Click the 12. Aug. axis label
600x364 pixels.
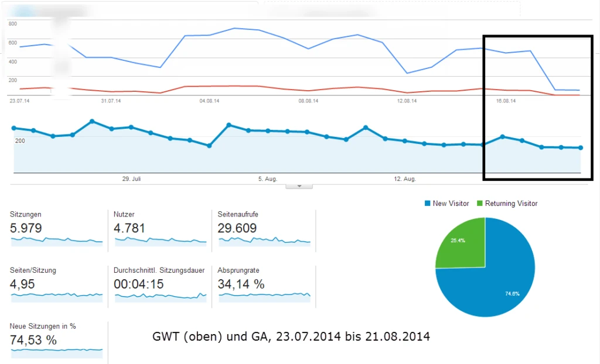tap(405, 179)
